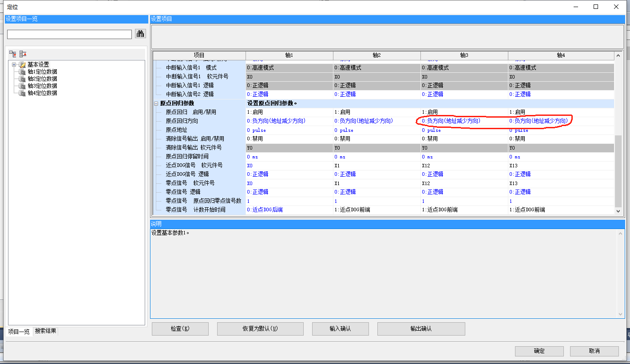
Task: Select 轴2 清除信号输出 启用/禁用 cell
Action: (376, 138)
